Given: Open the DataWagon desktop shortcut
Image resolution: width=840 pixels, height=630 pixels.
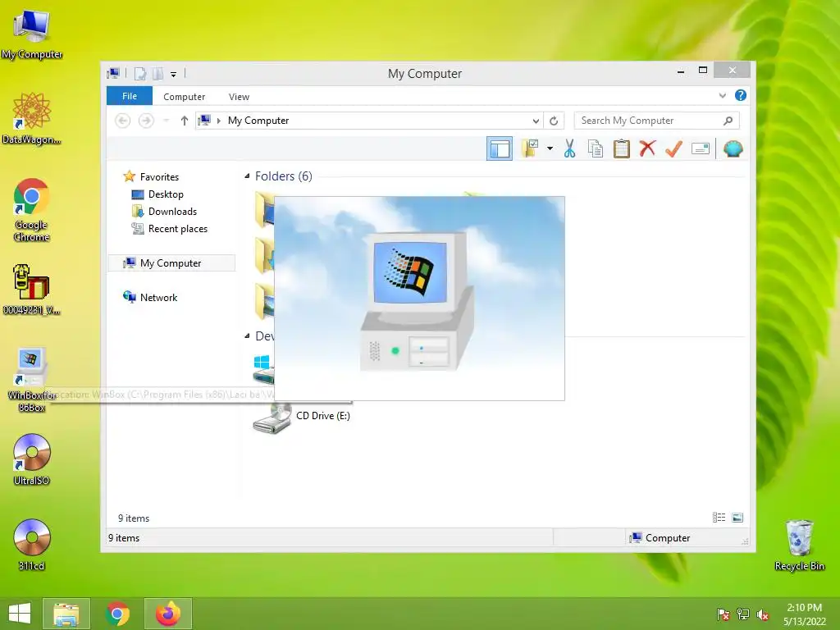Looking at the screenshot, I should pyautogui.click(x=32, y=119).
